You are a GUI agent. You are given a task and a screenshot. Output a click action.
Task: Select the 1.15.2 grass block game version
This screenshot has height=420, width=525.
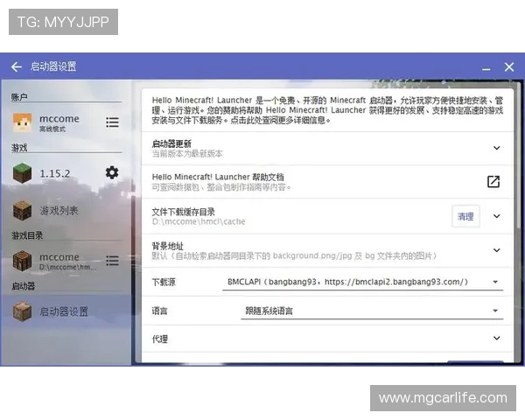[22, 173]
